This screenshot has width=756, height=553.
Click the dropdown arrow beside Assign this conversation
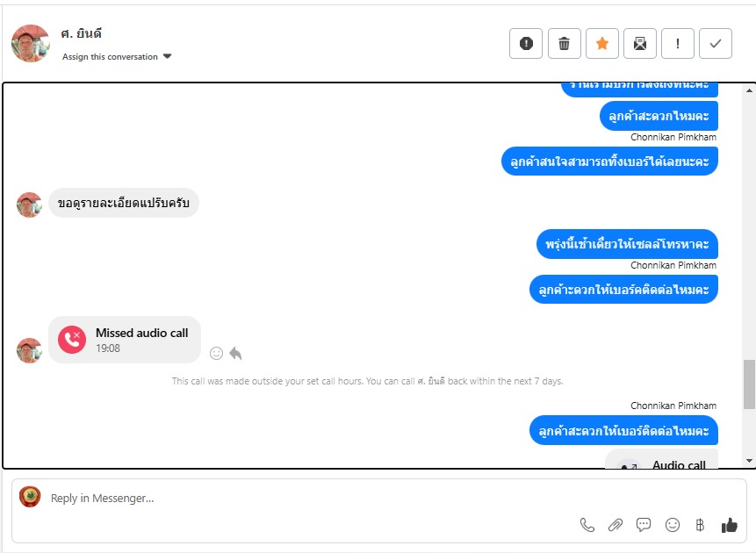[x=168, y=56]
